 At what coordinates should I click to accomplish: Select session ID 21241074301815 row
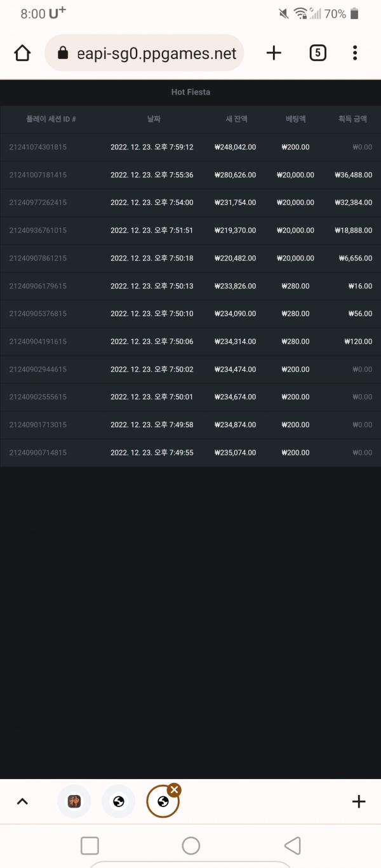point(190,147)
